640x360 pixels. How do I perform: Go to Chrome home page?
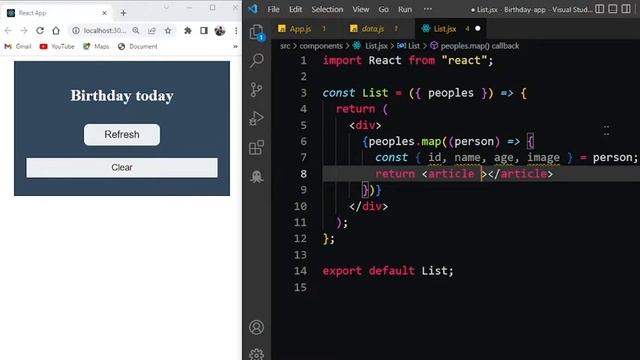coord(56,31)
